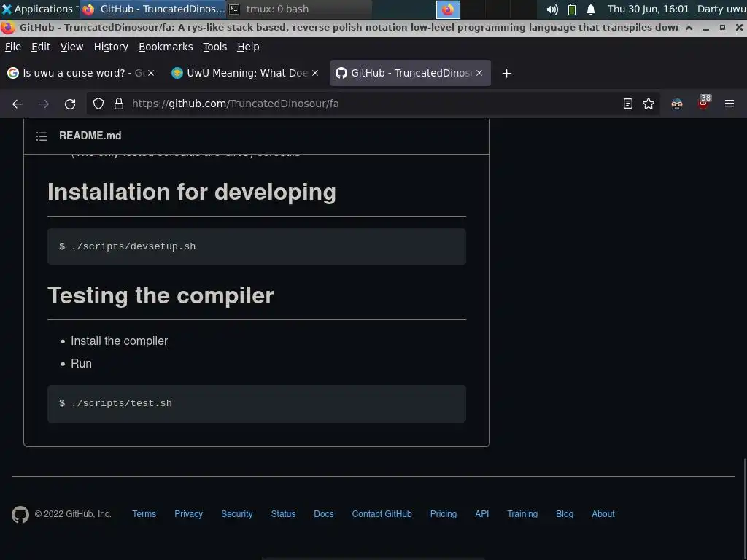Toggle reader view icon

coord(628,104)
